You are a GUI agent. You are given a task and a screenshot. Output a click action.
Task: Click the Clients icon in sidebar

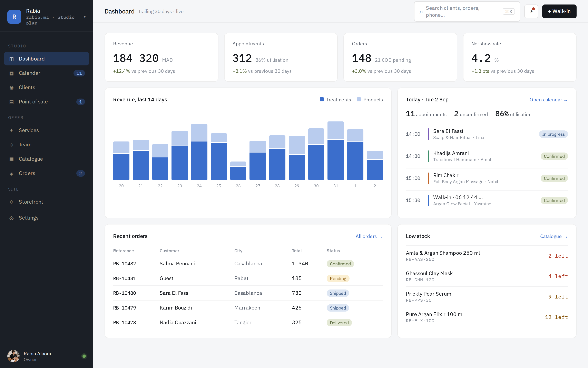click(x=11, y=88)
